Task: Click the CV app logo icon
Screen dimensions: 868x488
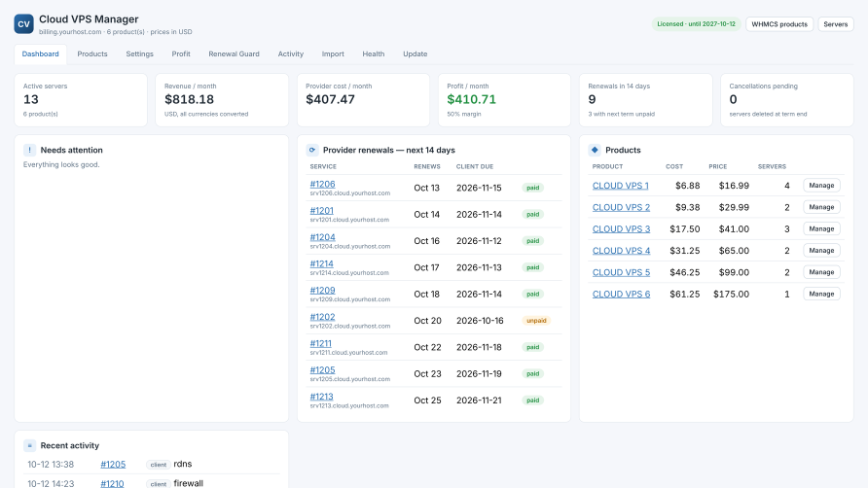Action: (23, 24)
